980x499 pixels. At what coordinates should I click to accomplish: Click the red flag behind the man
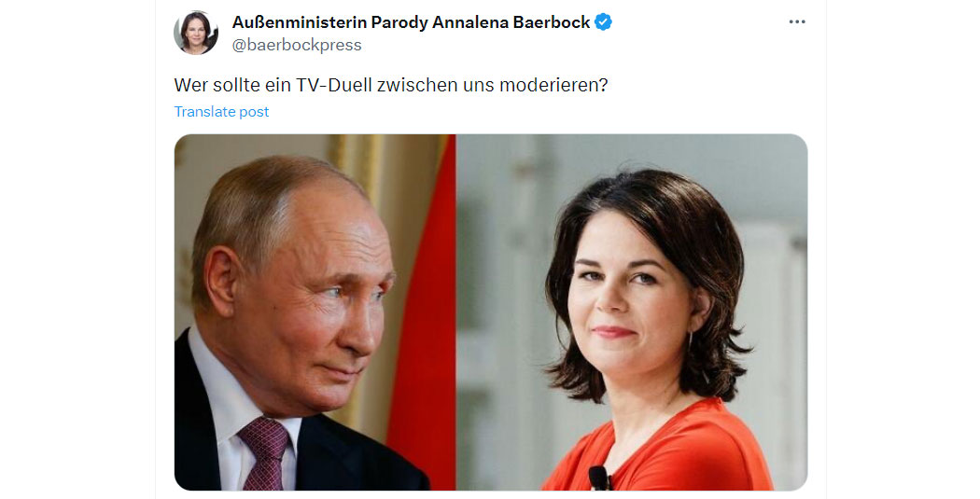tap(422, 312)
